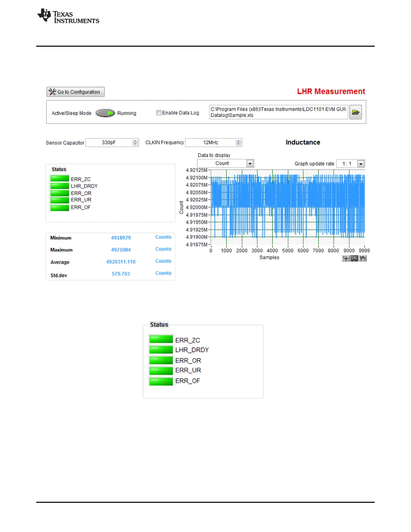Click ERR_OF indicator in the small GUI Status panel
Viewport: 411px width, 532px height.
point(60,207)
